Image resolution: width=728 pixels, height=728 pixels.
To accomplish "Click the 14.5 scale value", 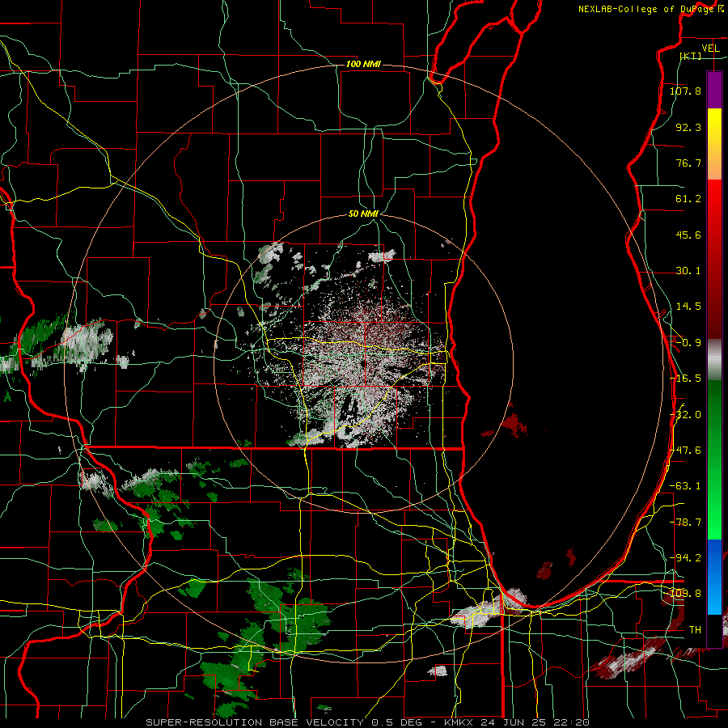I will point(688,307).
